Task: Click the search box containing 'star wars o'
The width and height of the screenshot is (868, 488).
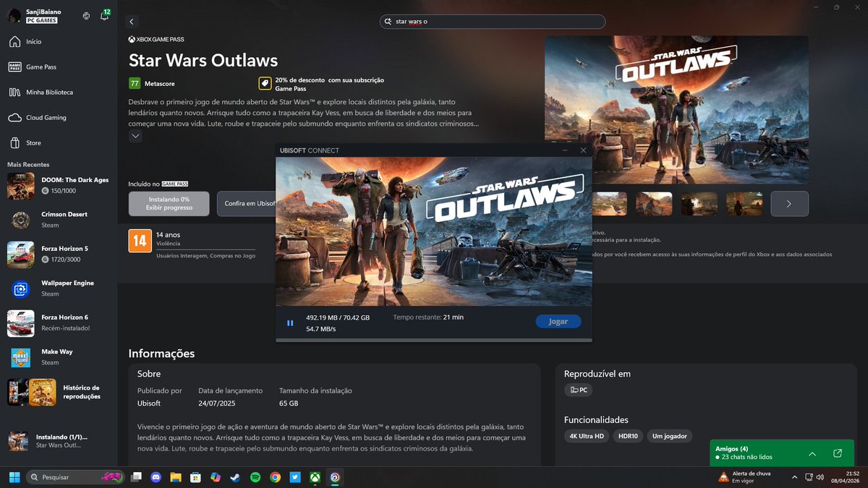Action: pyautogui.click(x=493, y=22)
